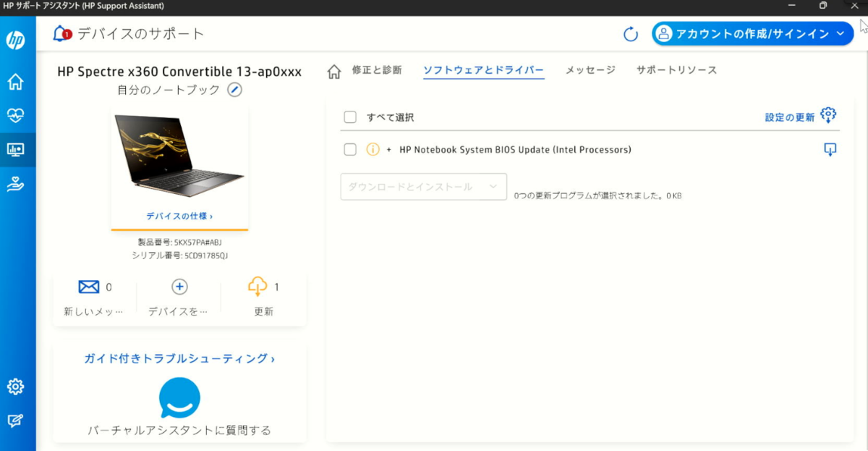Viewport: 868px width, 451px height.
Task: Expand the BIOS Update row plus sign
Action: (x=388, y=150)
